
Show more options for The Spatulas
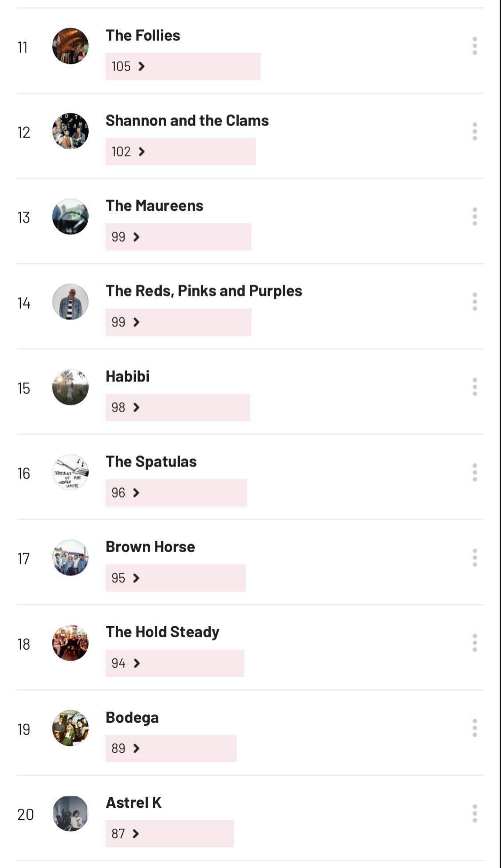475,472
